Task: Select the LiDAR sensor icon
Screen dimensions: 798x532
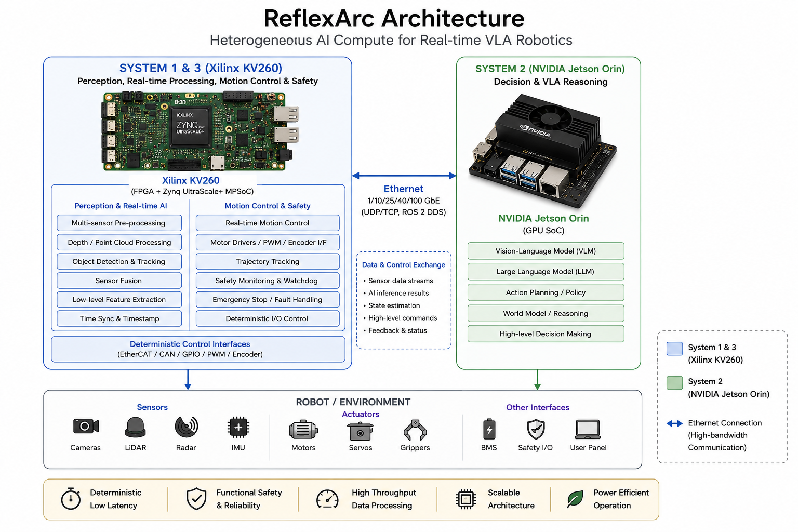Action: [136, 428]
